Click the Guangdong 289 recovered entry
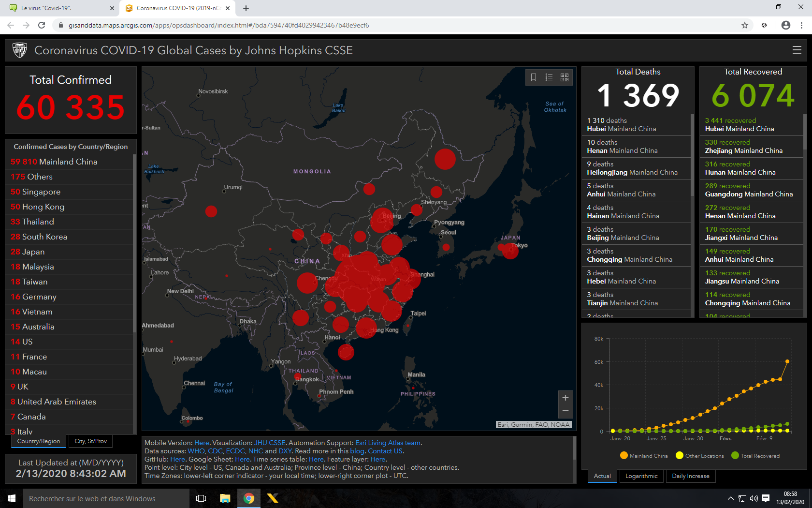Viewport: 812px width, 508px height. point(751,190)
